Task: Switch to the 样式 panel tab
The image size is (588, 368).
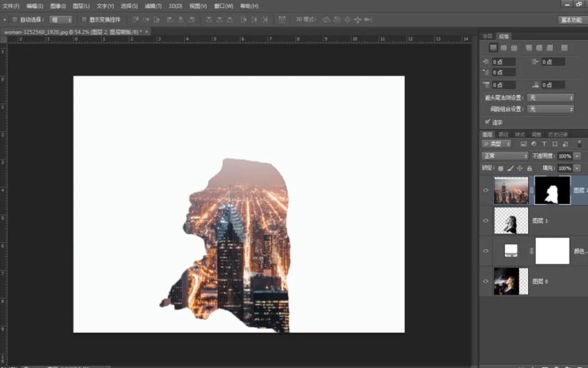Action: pos(520,134)
